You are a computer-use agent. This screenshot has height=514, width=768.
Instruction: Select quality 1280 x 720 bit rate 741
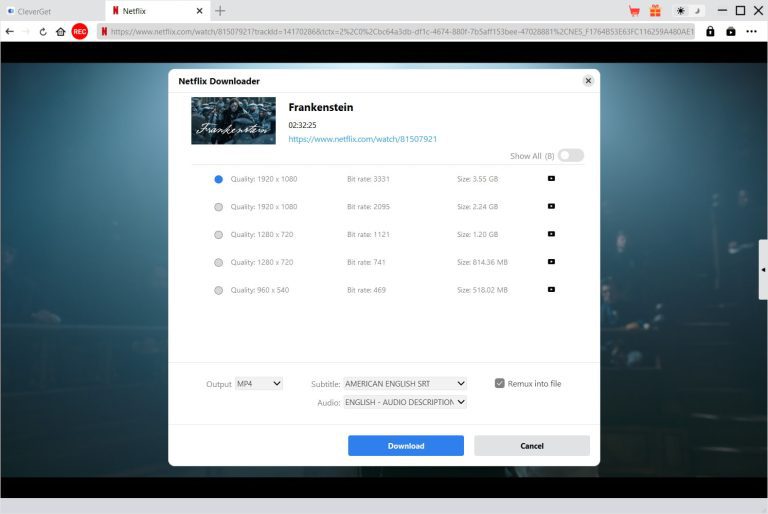pos(218,262)
